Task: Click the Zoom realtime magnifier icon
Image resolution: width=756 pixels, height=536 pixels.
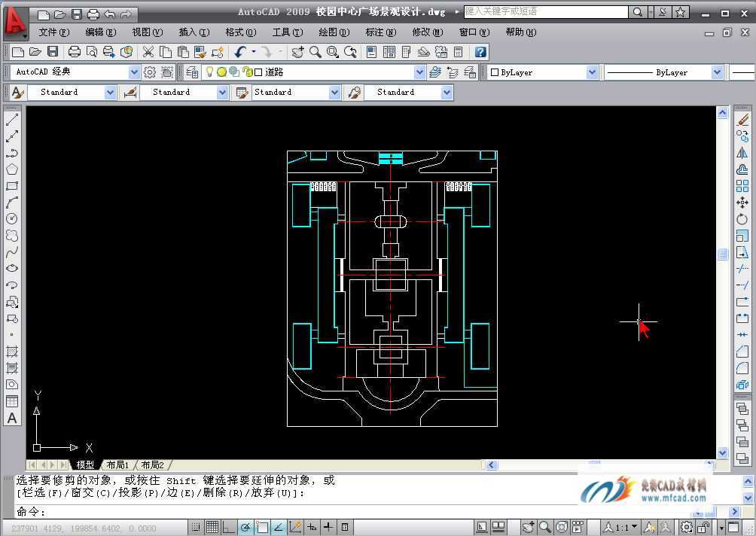Action: (316, 52)
